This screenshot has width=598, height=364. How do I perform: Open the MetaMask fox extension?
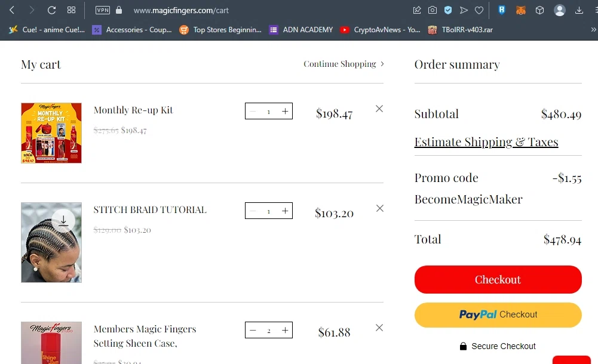[520, 10]
